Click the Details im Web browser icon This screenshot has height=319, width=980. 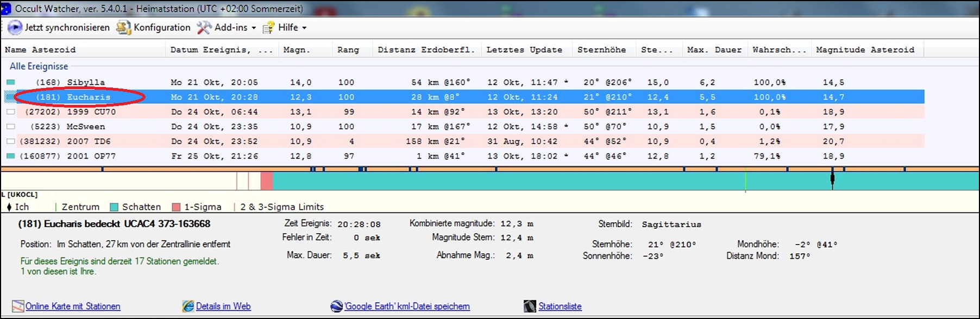[188, 306]
